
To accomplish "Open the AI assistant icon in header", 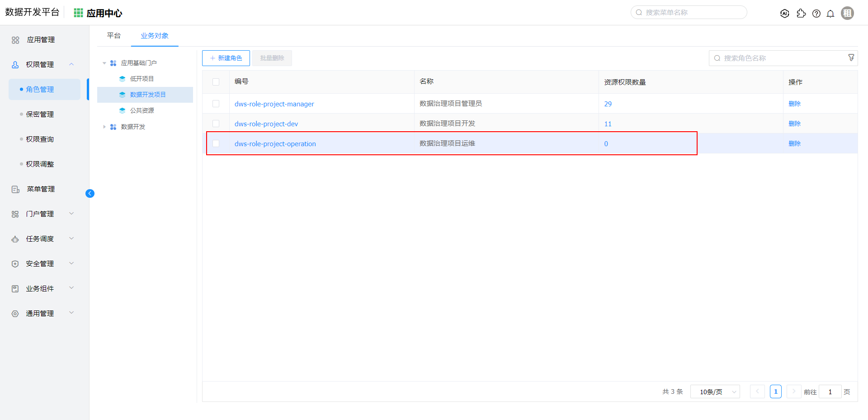I will coord(785,14).
